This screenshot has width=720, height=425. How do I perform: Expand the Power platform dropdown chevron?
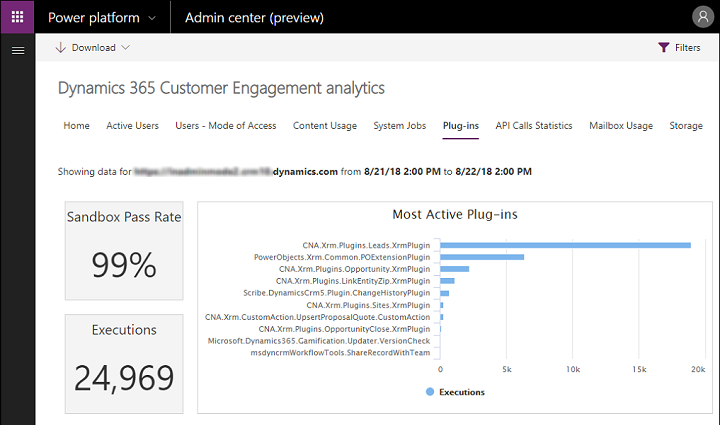point(151,18)
